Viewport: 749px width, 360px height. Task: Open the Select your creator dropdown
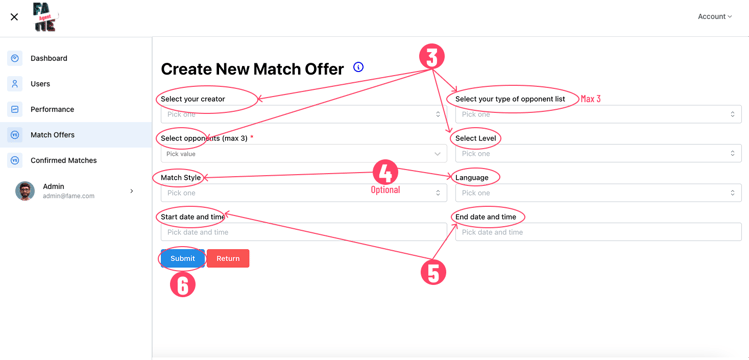(304, 115)
